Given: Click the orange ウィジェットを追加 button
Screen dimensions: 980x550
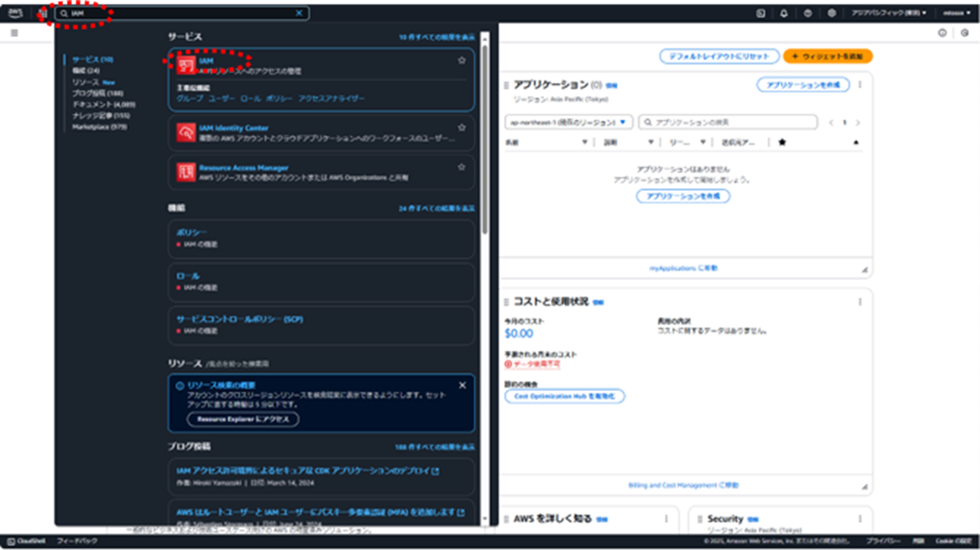Looking at the screenshot, I should (x=828, y=56).
